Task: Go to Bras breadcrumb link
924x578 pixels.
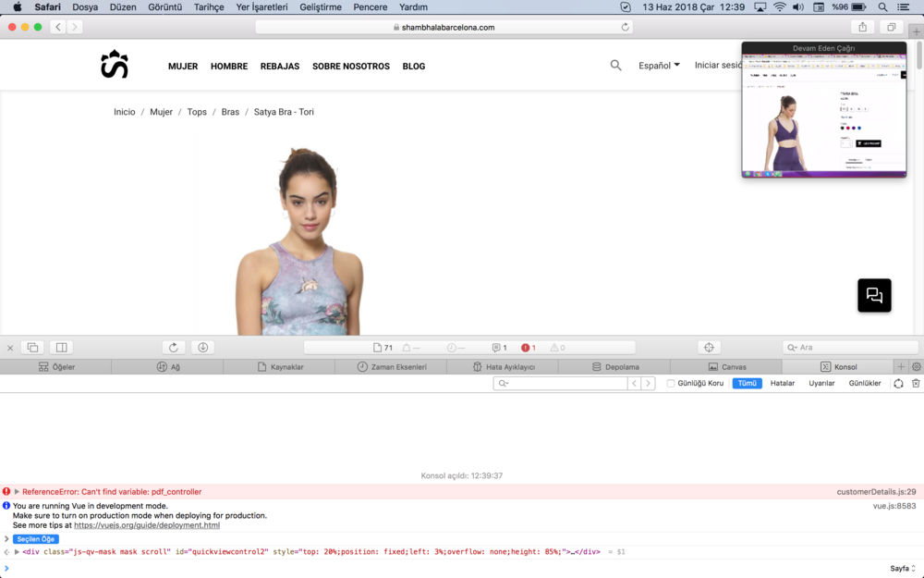Action: (230, 112)
